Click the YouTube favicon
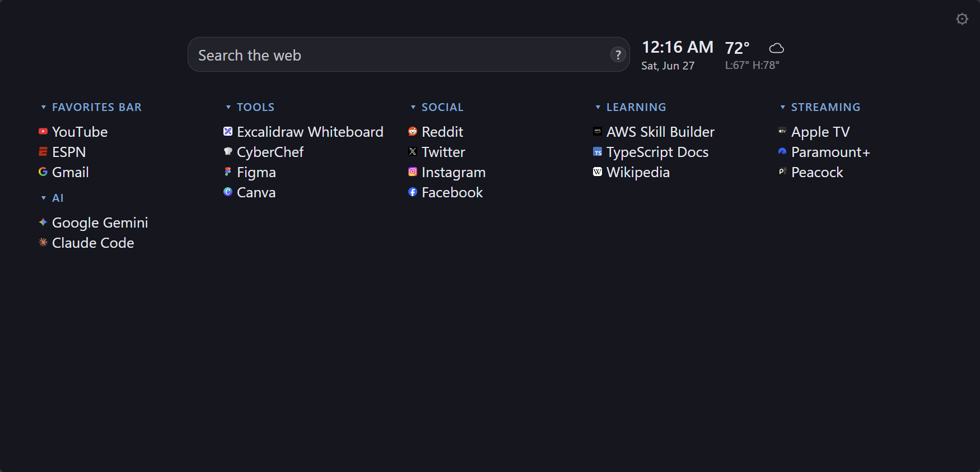 pos(43,131)
